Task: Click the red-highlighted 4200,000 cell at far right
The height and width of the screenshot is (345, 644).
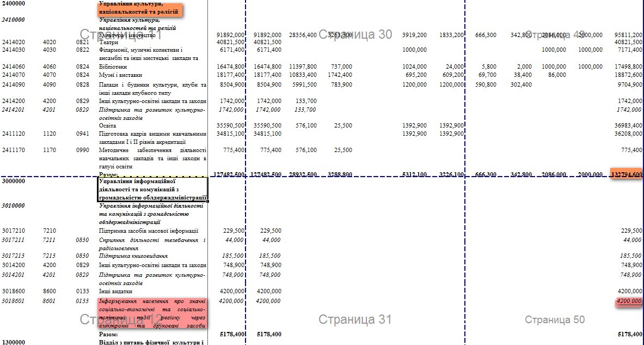Action: point(629,301)
